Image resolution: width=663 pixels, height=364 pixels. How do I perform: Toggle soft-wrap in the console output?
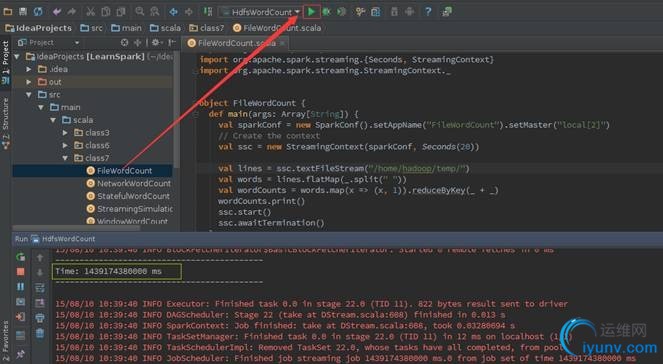click(x=40, y=287)
